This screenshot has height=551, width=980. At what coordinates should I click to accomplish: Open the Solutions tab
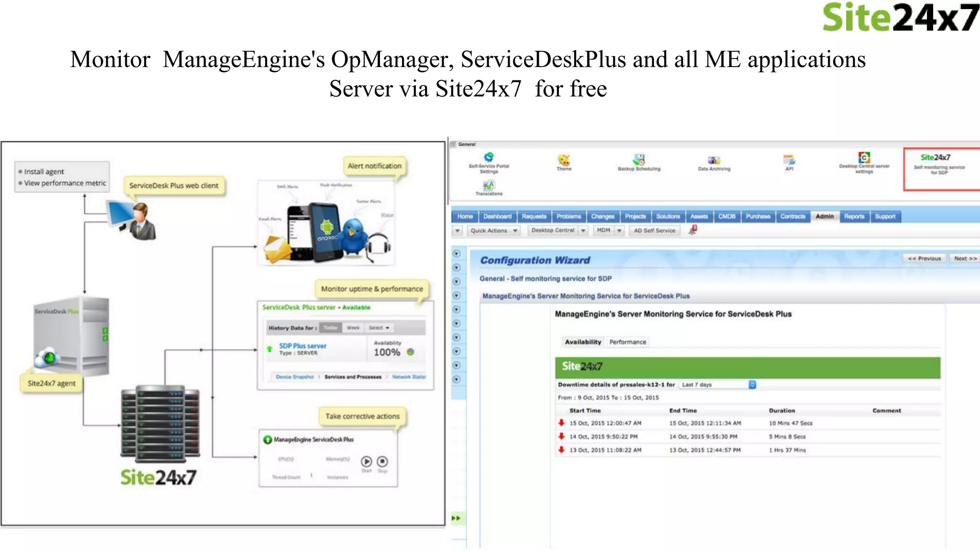click(x=668, y=217)
